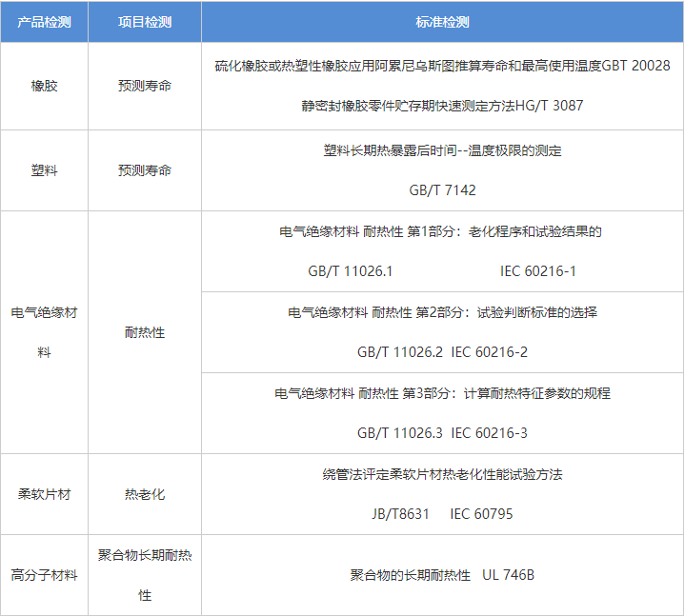Select the 橡胶 product cell
Image resolution: width=685 pixels, height=616 pixels.
(44, 86)
